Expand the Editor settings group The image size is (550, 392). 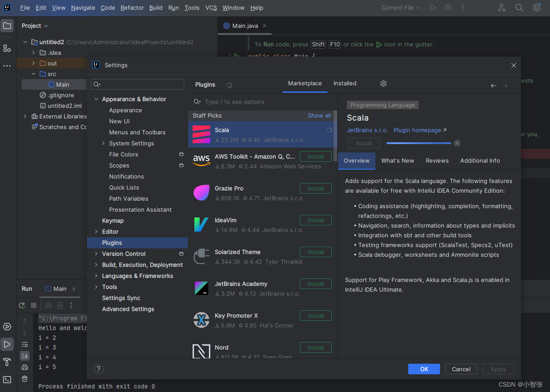(x=96, y=232)
